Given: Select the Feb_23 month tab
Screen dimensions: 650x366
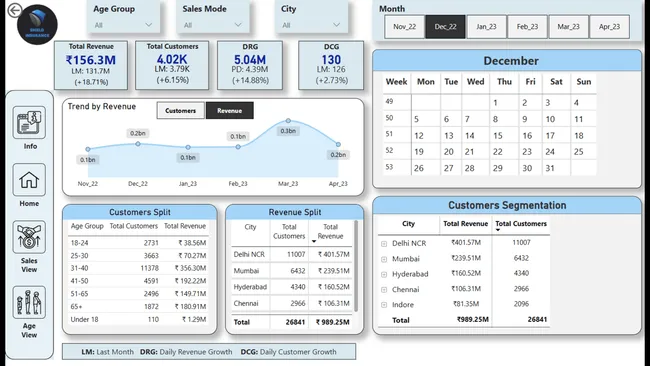Looking at the screenshot, I should 527,27.
